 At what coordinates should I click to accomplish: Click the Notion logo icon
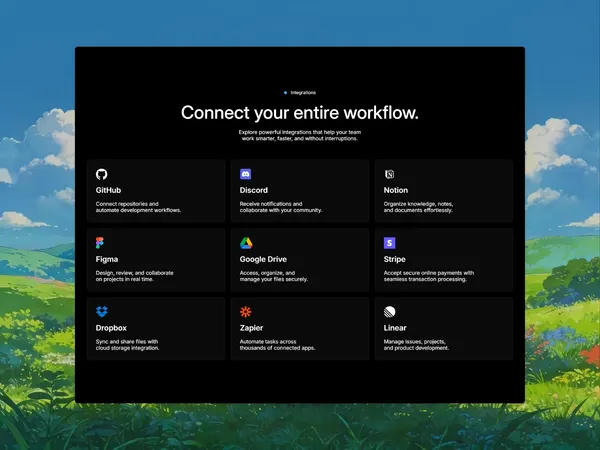(389, 174)
